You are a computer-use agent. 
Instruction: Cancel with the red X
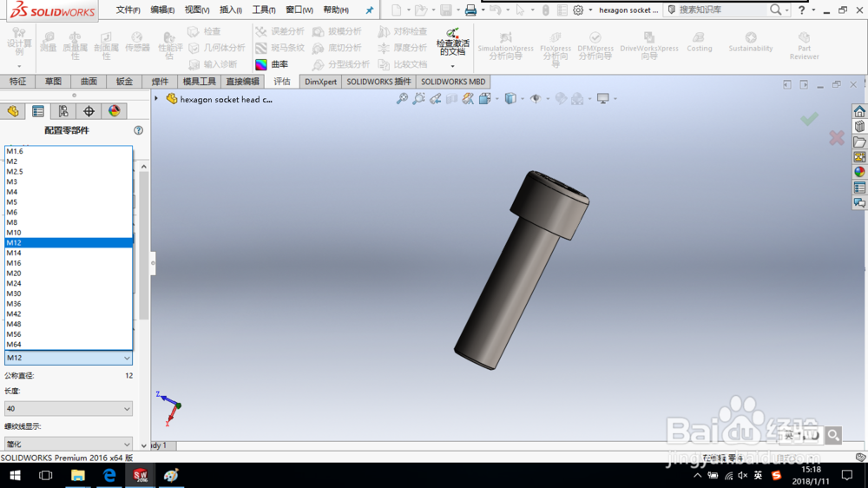[837, 138]
